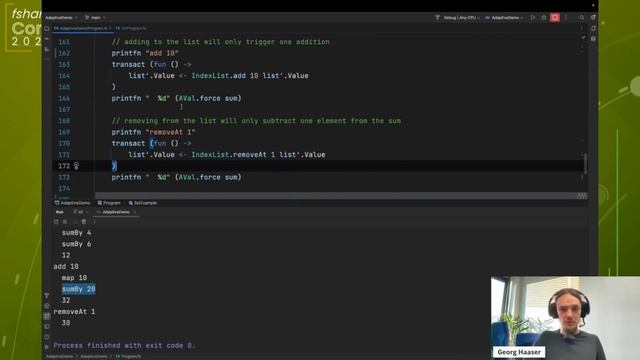This screenshot has width=640, height=360.
Task: Click the Run tool window label
Action: coord(60,212)
